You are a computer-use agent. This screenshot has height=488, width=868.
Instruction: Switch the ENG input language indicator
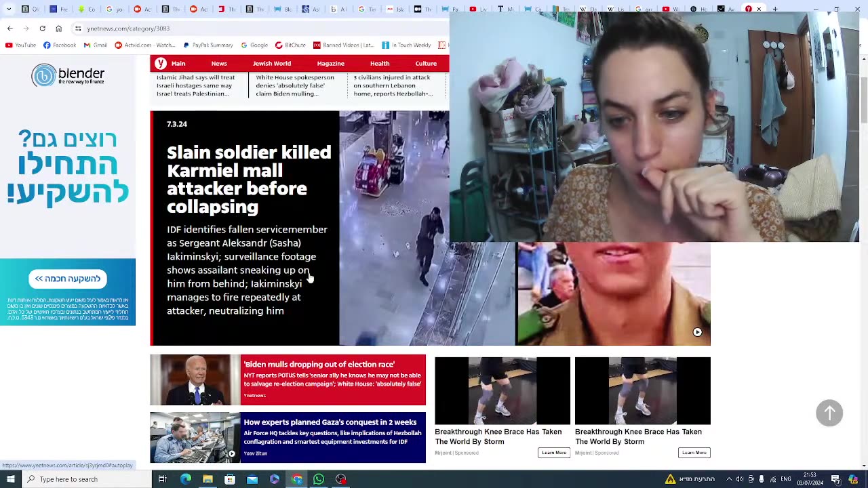(786, 479)
